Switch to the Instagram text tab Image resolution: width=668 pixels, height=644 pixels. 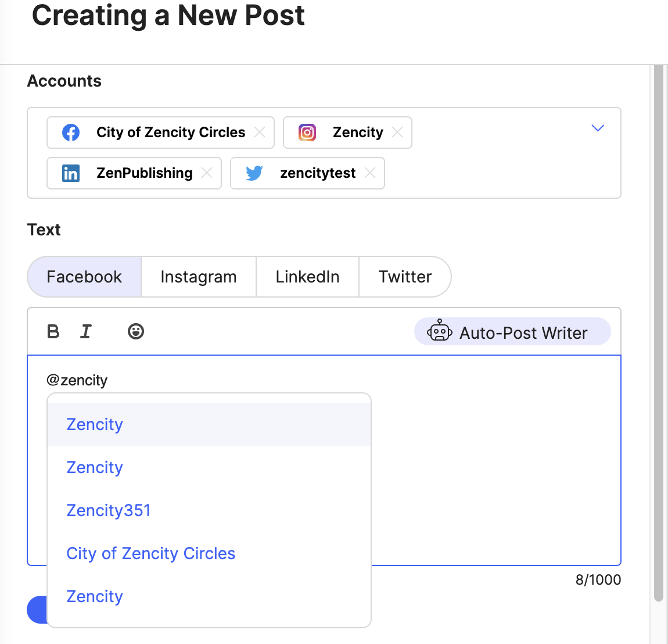click(x=199, y=277)
